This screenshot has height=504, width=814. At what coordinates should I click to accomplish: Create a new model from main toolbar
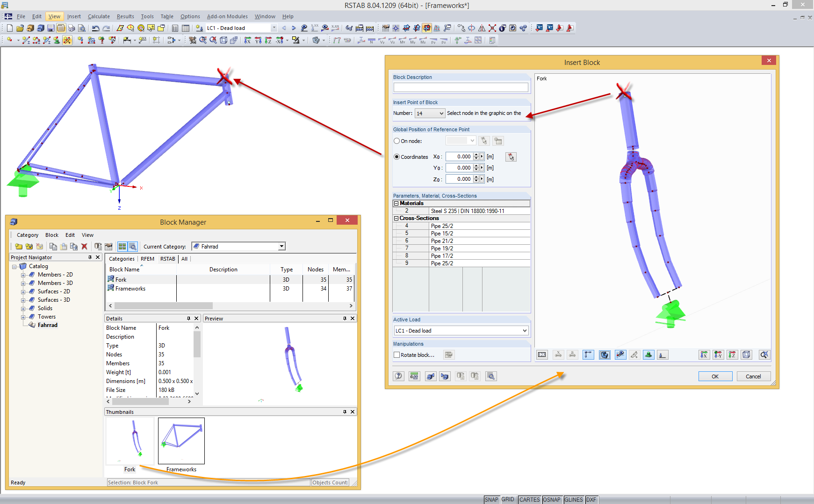(x=10, y=28)
